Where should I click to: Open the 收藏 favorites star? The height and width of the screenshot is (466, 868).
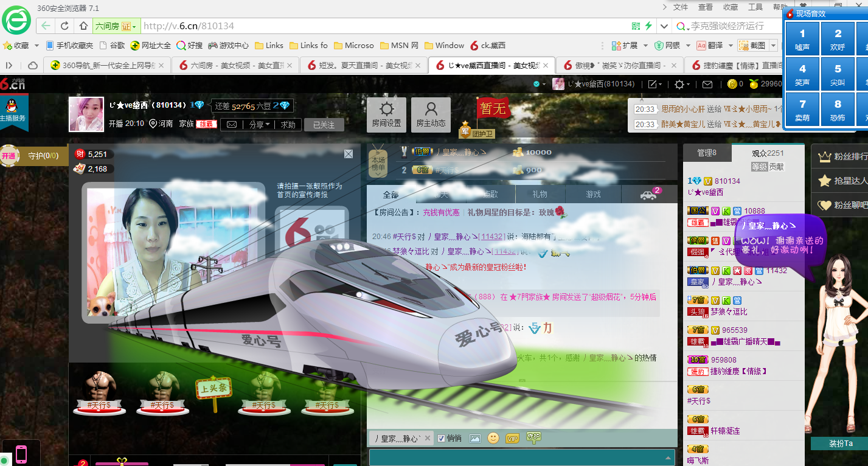(x=16, y=46)
